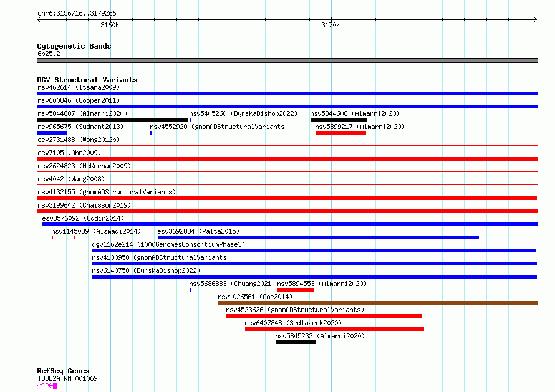Click the 6p25.2 cytogenetic band bar
Screen dimensions: 555x392
click(287, 60)
